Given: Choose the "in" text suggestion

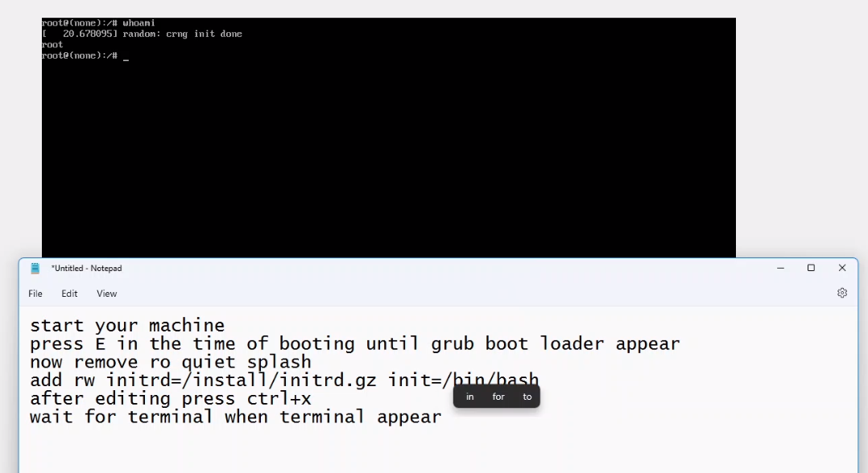Looking at the screenshot, I should pyautogui.click(x=470, y=397).
